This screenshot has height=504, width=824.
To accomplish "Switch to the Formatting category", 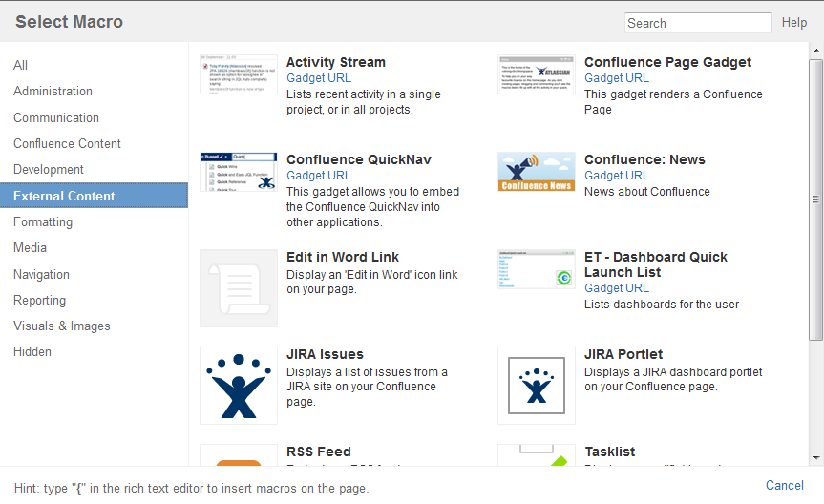I will pos(43,222).
